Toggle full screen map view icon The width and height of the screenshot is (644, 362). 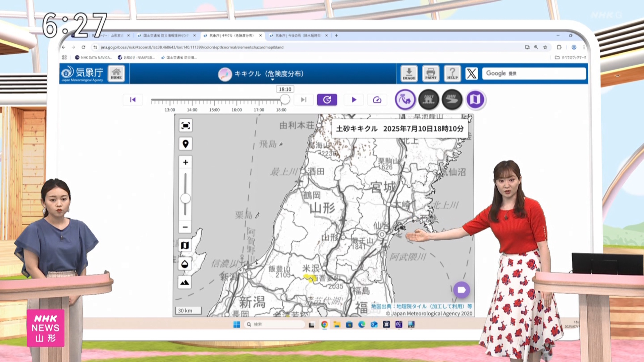click(x=185, y=125)
